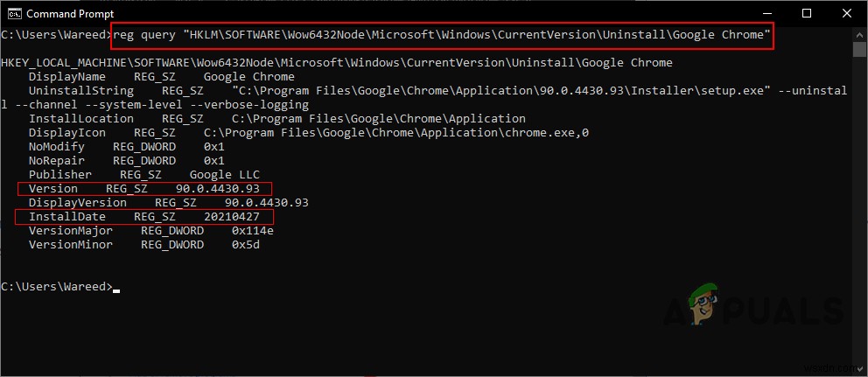Click the highlighted Version 90.0.4430.93 line
Screen dimensions: 868x377
tap(144, 189)
